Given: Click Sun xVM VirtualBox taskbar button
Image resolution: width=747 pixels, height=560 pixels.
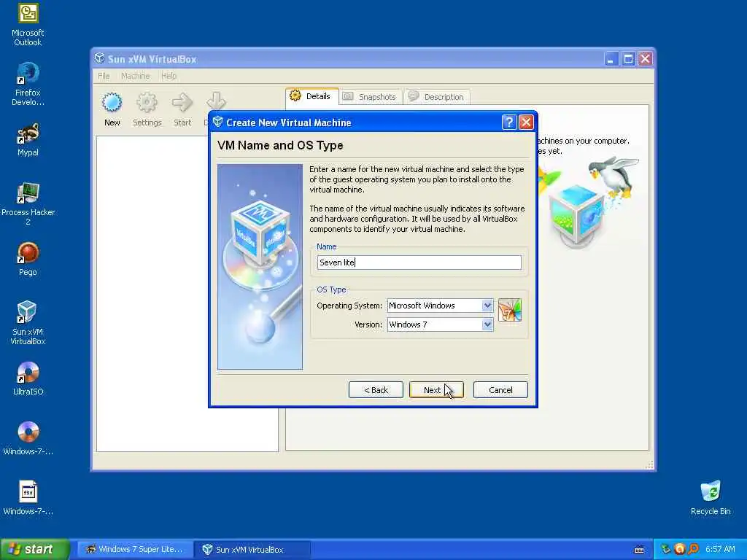Looking at the screenshot, I should point(252,550).
